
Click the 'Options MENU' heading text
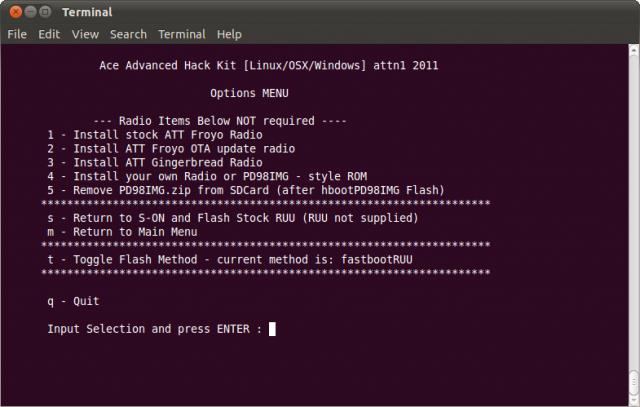pyautogui.click(x=249, y=93)
